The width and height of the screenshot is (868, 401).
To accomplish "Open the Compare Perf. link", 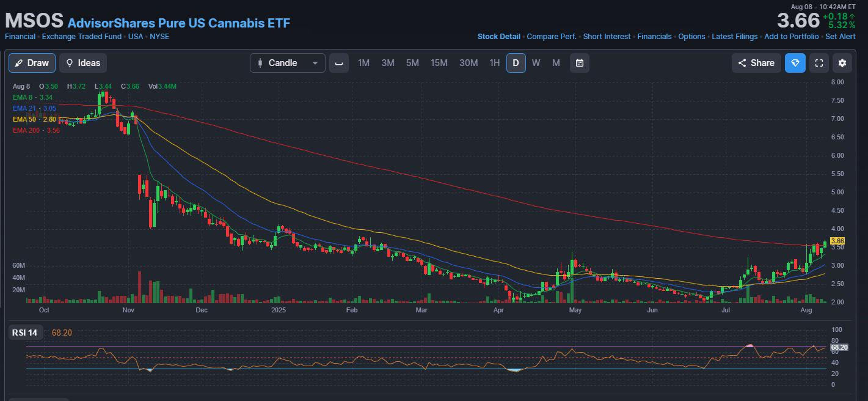I will pos(552,37).
